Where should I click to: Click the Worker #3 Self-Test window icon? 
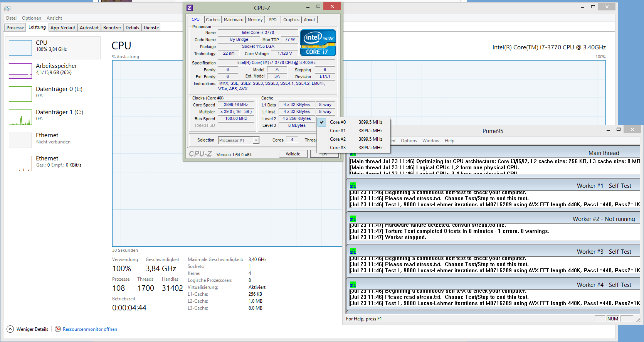(353, 251)
